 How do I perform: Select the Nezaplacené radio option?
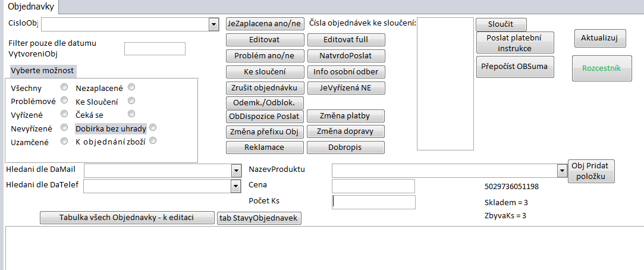pos(131,87)
